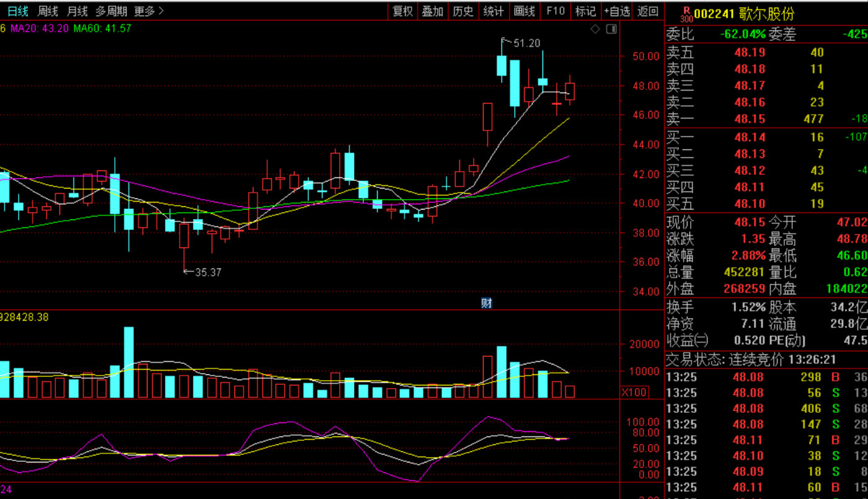The image size is (868, 499).
Task: Select 卖四 ask price 48.18
Action: pyautogui.click(x=750, y=69)
